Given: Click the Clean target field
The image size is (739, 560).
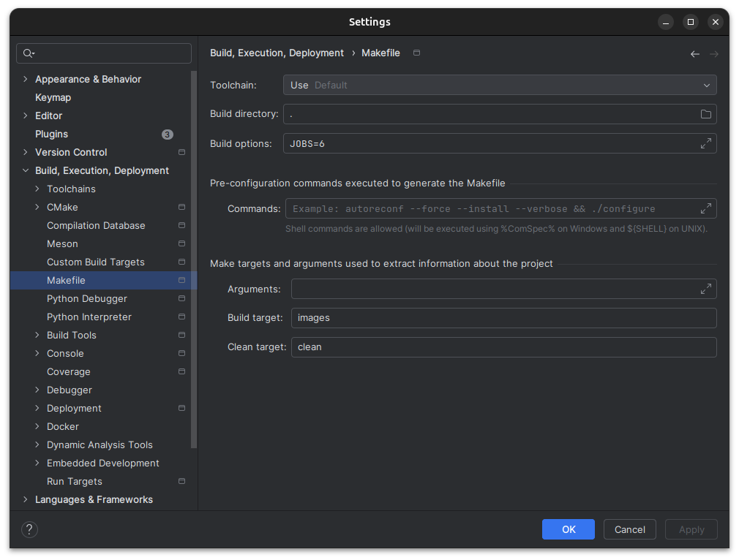Looking at the screenshot, I should coord(504,347).
